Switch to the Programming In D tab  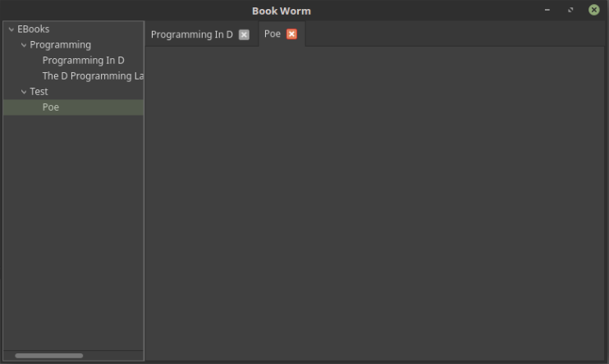tap(191, 34)
